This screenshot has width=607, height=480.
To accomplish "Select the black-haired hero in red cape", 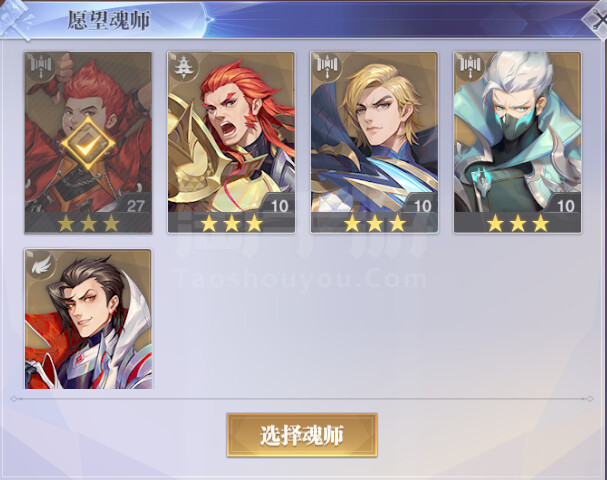I will [88, 319].
